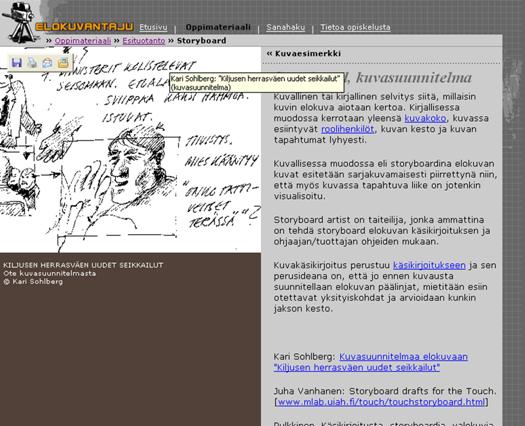Click caption 'KILJUSEN HERRASVÄEN UUDET SEIKKAILUT'
The width and height of the screenshot is (525, 426).
click(x=83, y=265)
